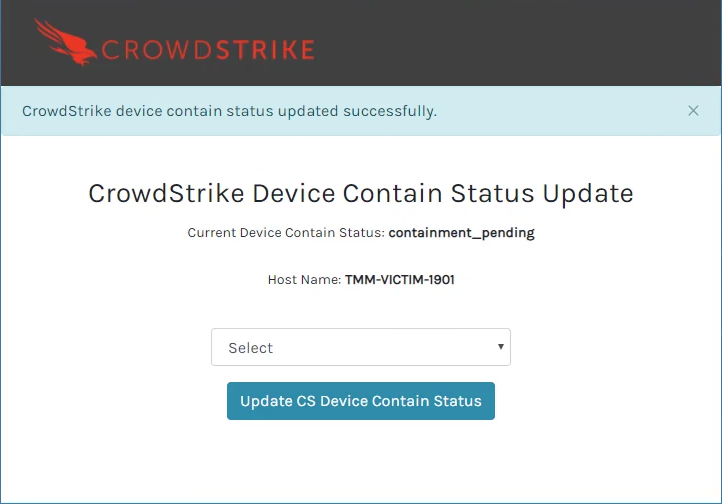Image resolution: width=722 pixels, height=504 pixels.
Task: Click the word successfully in the alert
Action: 390,111
